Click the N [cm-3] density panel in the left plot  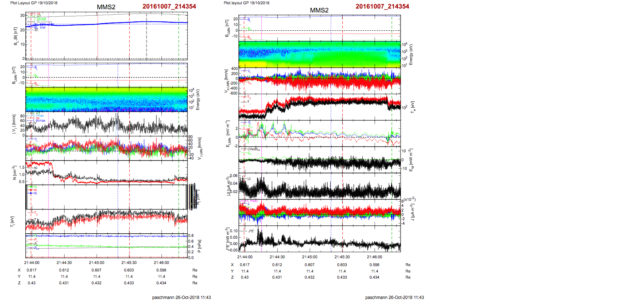[x=106, y=172]
